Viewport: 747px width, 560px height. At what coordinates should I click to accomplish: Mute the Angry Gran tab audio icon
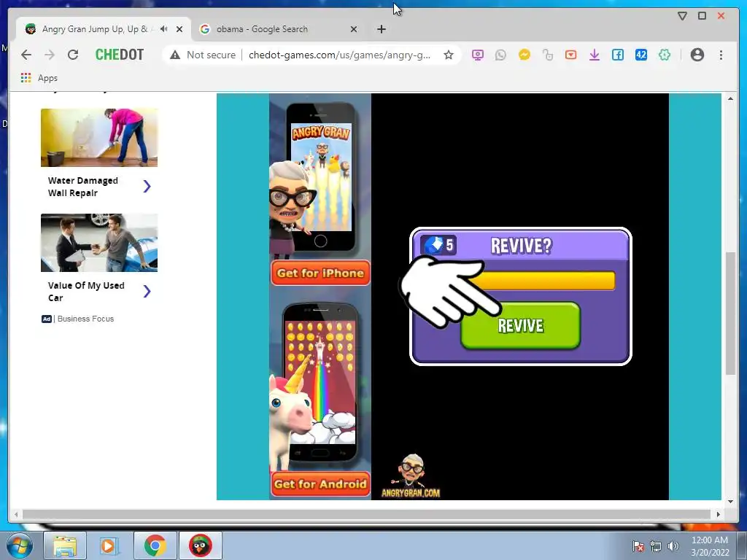(164, 29)
